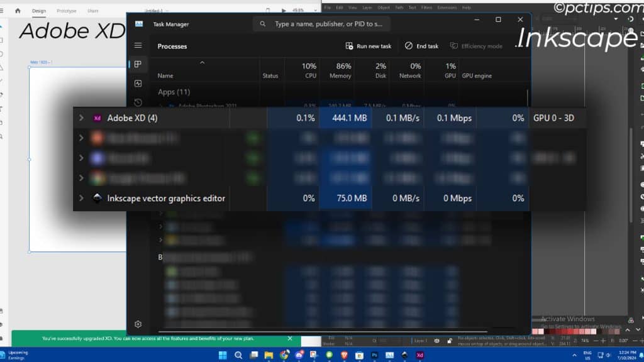Switch to Photoshop from taskbar
Image resolution: width=644 pixels, height=362 pixels.
pos(375,356)
